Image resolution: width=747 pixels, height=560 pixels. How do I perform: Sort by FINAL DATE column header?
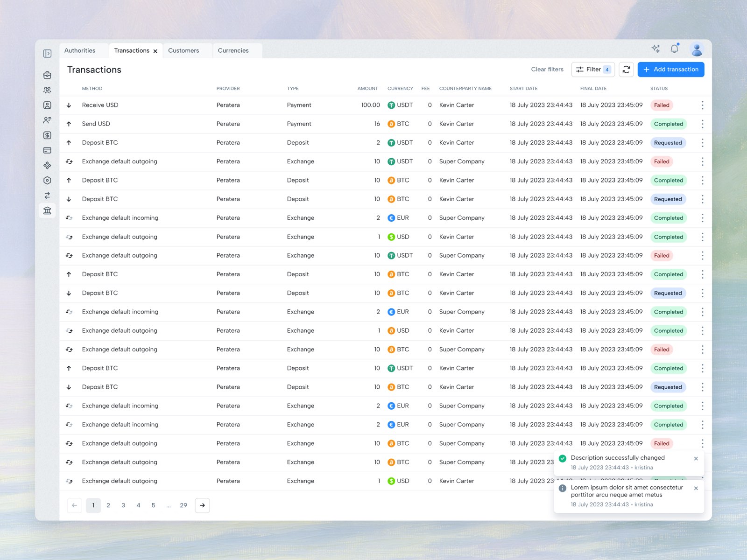point(593,89)
